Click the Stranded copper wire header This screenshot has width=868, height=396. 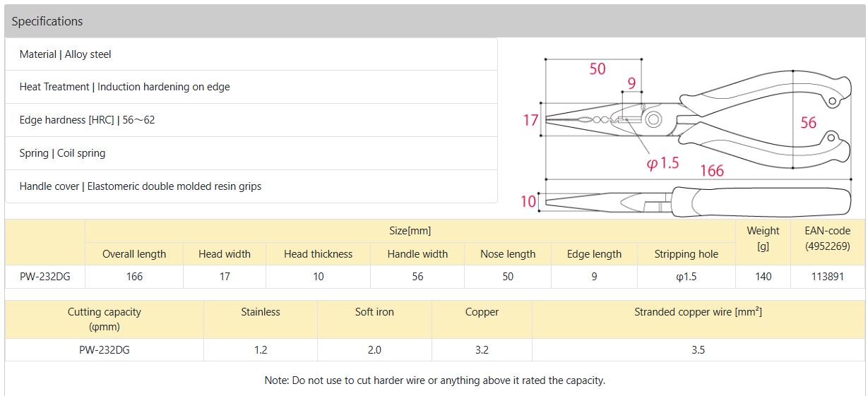[x=698, y=312]
